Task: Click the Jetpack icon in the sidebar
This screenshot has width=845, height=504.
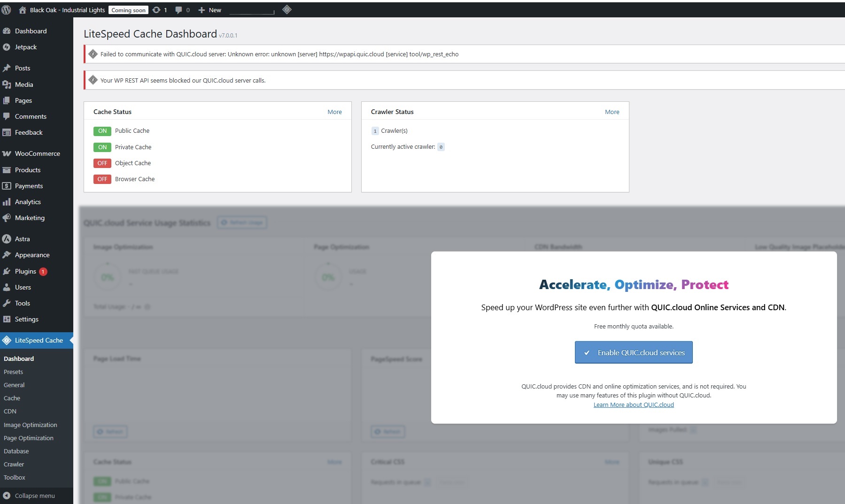Action: pos(7,47)
